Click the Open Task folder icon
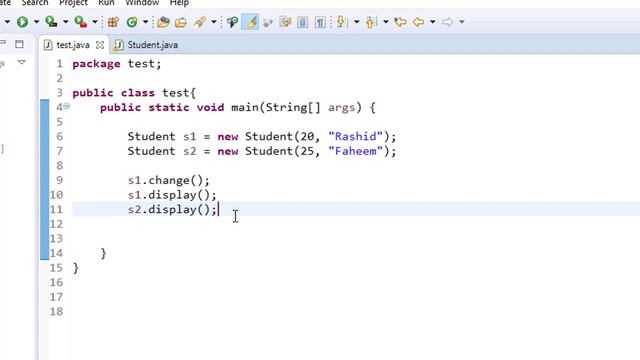640x360 pixels. coord(181,22)
